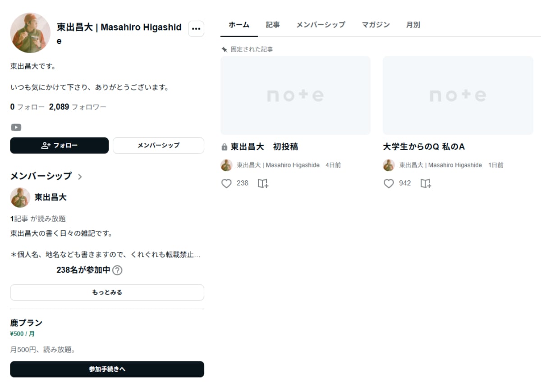The height and width of the screenshot is (392, 541).
Task: Like the 大学生からのQ 私のA article heart
Action: 389,183
